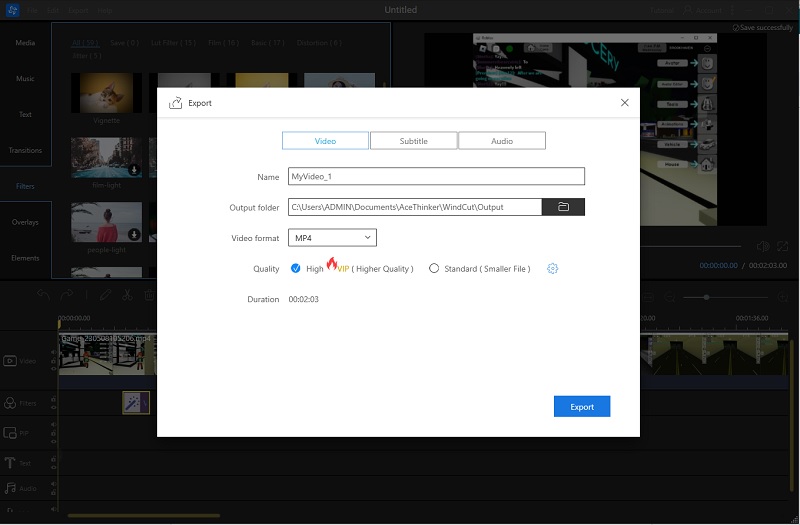Click the Video track icon
The width and height of the screenshot is (800, 525).
[10, 361]
